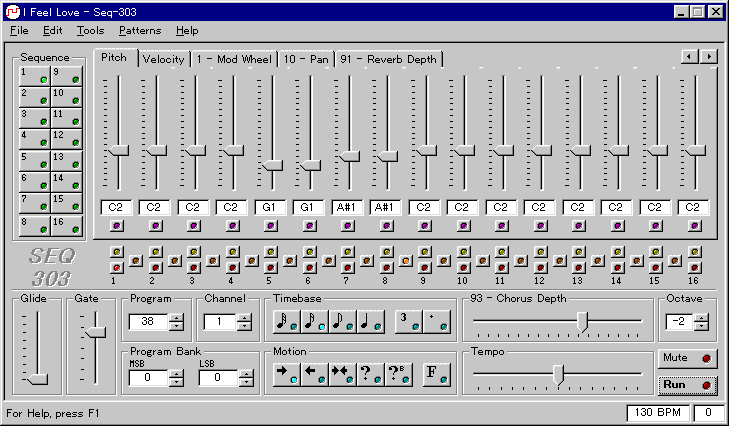Decrease Program value with its down arrow
729x426 pixels.
(176, 326)
